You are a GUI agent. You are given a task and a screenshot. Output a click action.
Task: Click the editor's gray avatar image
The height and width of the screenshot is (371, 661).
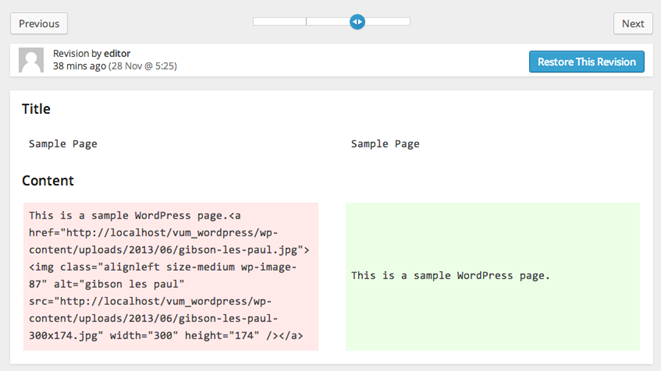(x=31, y=60)
